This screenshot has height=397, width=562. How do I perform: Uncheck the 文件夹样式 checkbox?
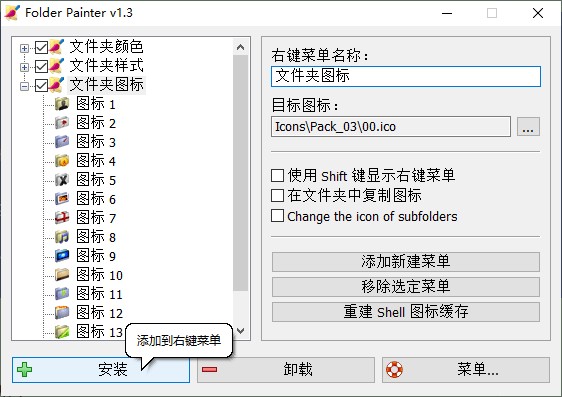(42, 66)
